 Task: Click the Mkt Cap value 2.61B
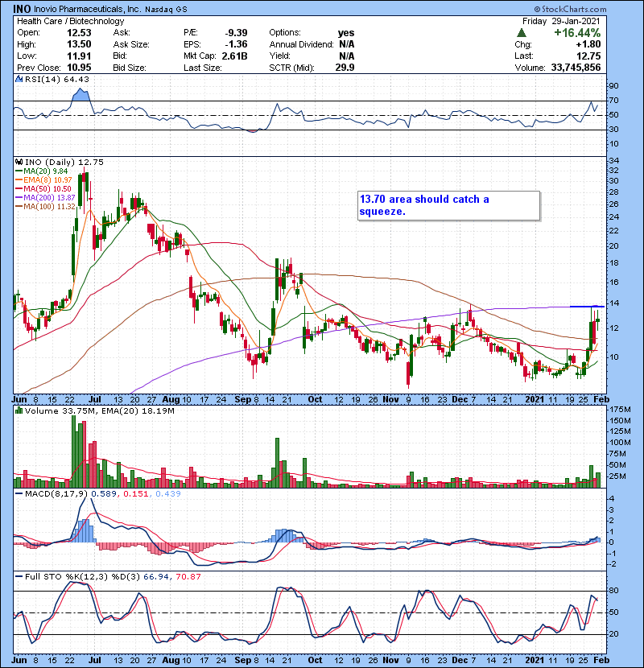(x=234, y=56)
